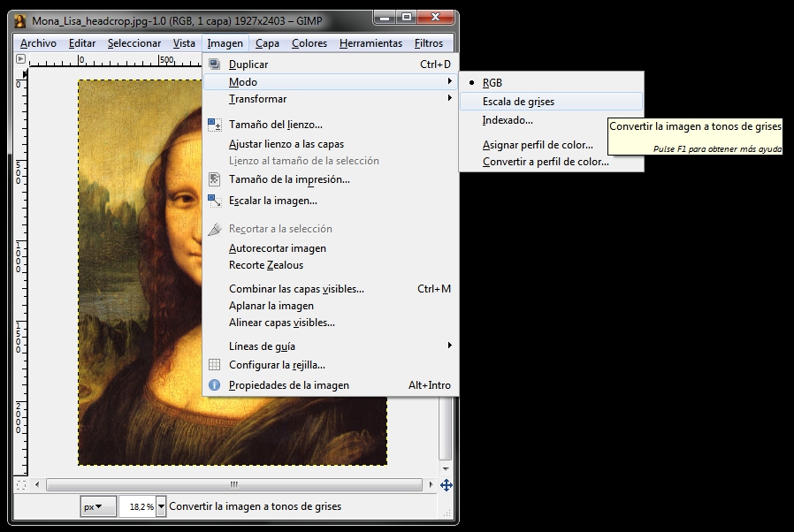The image size is (794, 532).
Task: Click the horizontal scrollbar left arrow
Action: point(37,484)
